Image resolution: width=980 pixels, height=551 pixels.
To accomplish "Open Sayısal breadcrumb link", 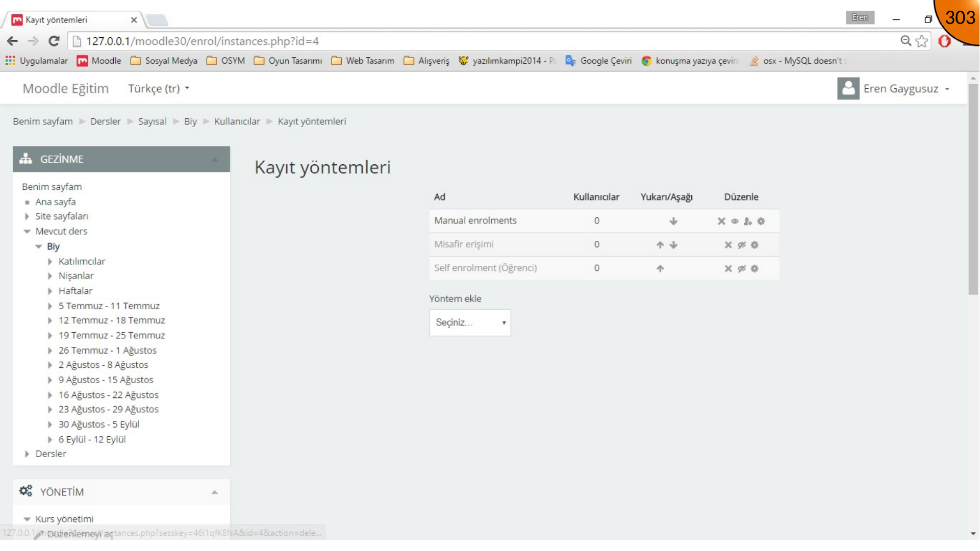I will click(x=152, y=121).
